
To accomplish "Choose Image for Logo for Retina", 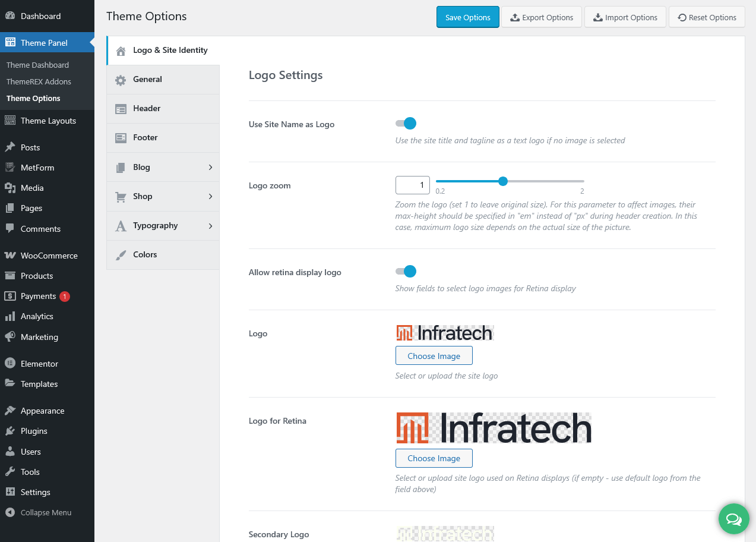I will (x=434, y=458).
